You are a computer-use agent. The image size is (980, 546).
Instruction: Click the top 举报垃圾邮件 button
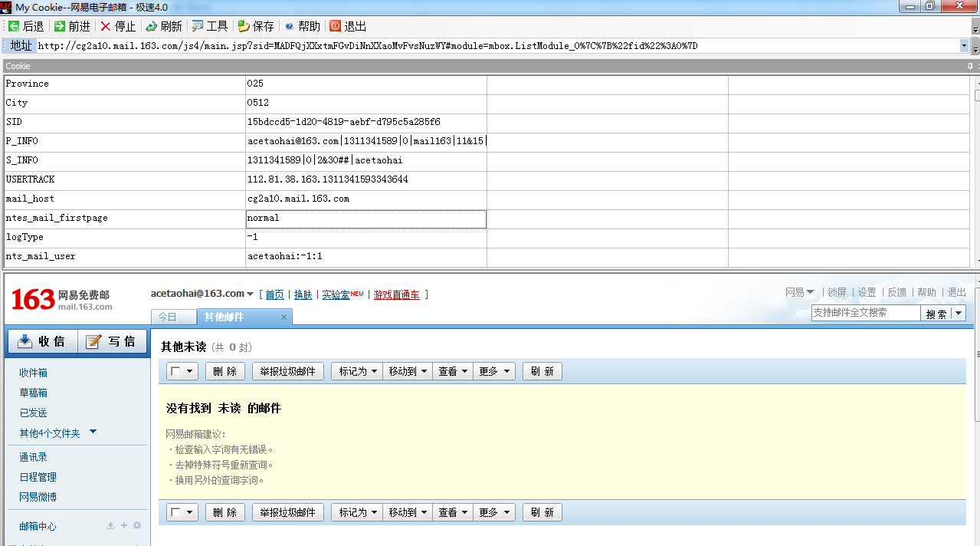288,371
